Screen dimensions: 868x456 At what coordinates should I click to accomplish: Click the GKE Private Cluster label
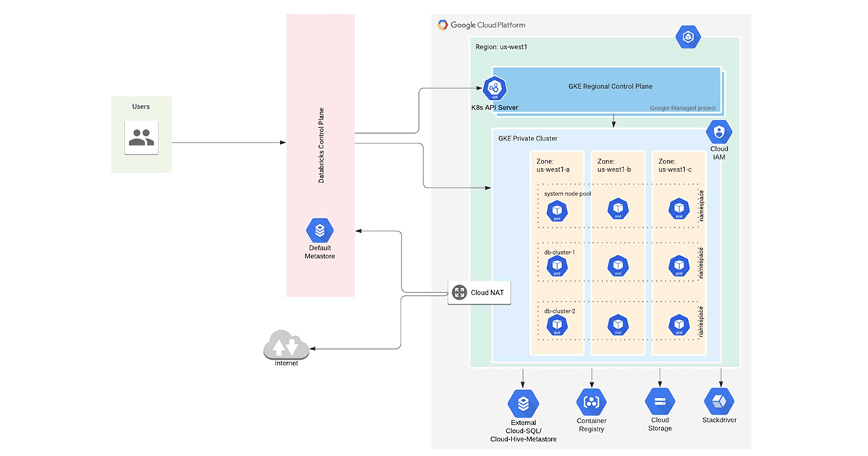click(528, 138)
